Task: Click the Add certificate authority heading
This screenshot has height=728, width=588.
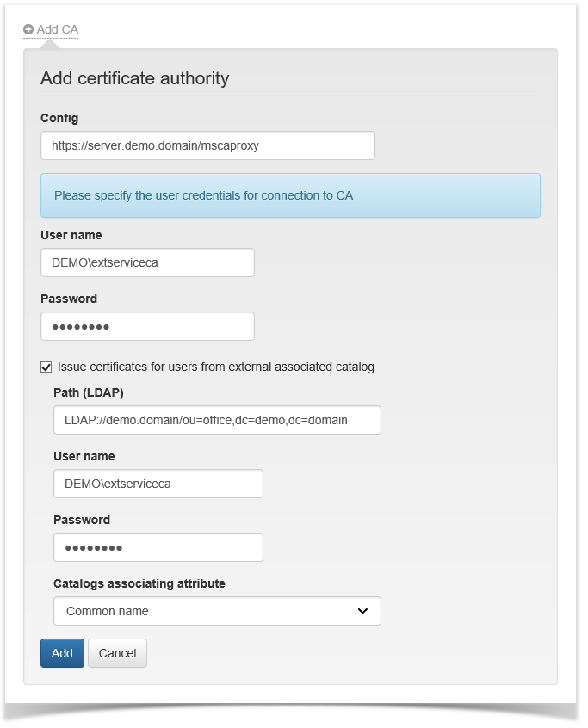Action: (x=134, y=78)
